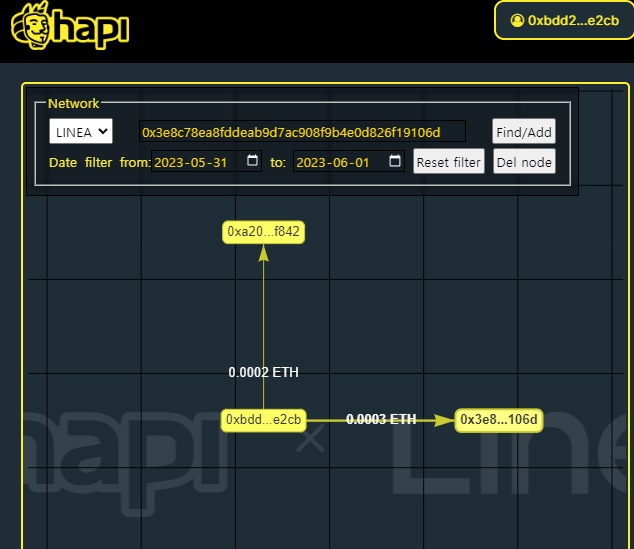
Task: Click the 0.0003 ETH edge label
Action: click(x=381, y=419)
